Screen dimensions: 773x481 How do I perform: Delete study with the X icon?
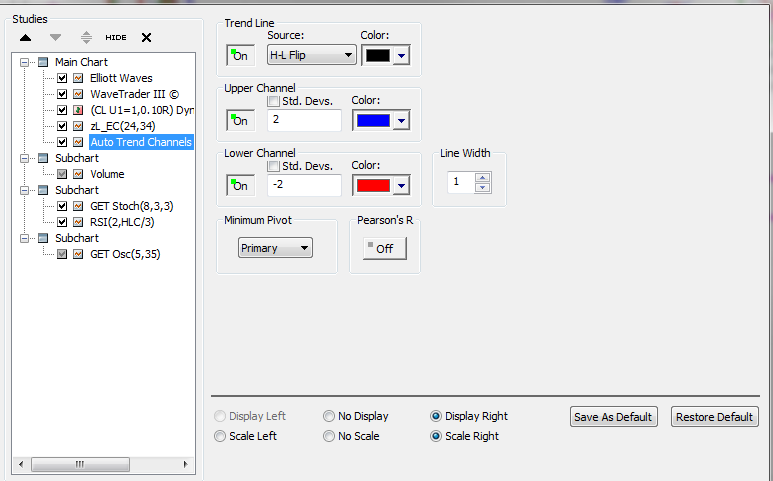(x=146, y=37)
